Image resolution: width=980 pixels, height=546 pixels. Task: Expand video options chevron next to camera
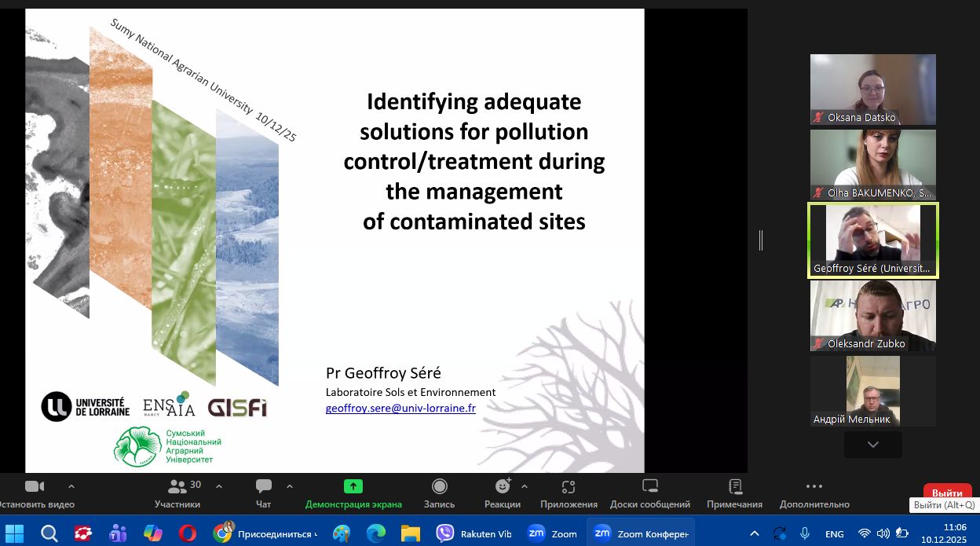point(71,486)
